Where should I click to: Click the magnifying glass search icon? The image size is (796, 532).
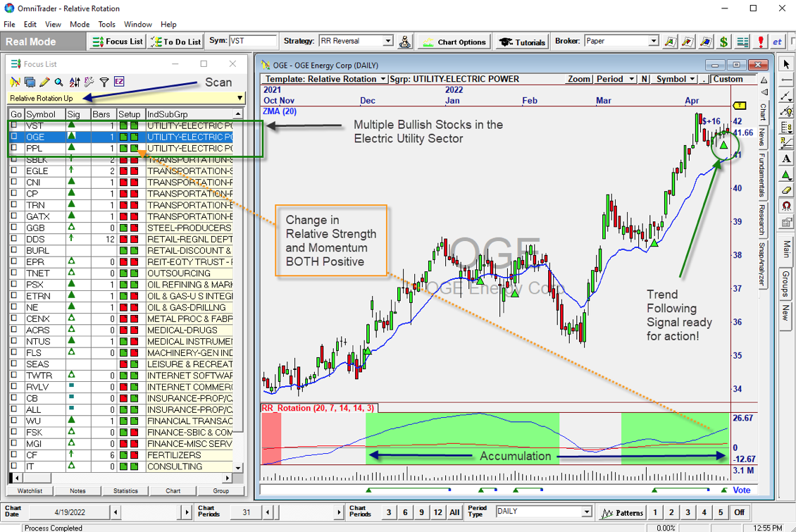point(59,82)
